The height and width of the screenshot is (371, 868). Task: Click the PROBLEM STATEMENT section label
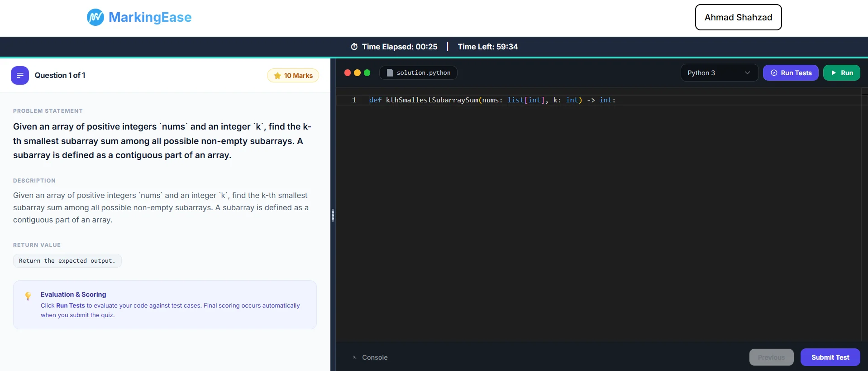click(x=48, y=111)
